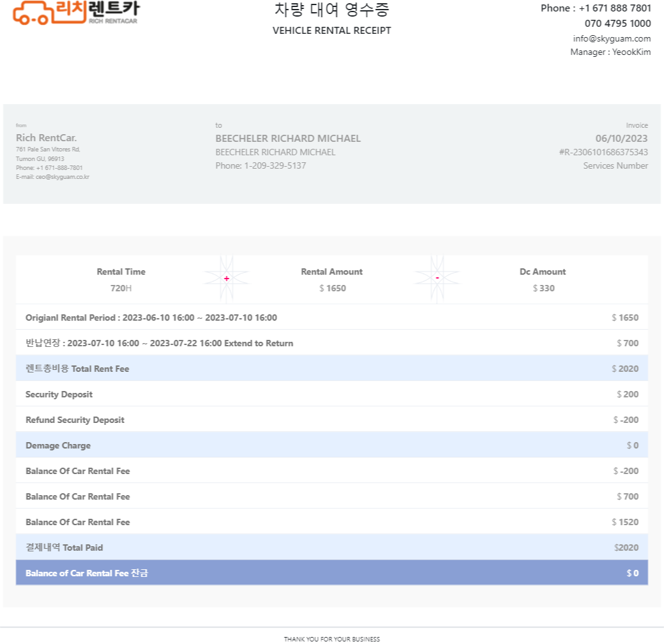
Task: Click Balance of Car Rental Fee 잔금 label
Action: tap(87, 573)
